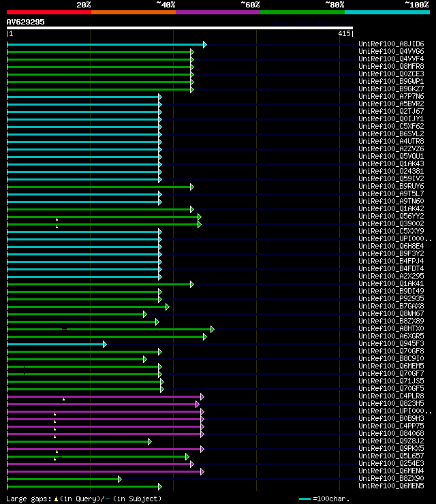
Task: Open hit UniRef100_Q4VVG6
Action: [x=391, y=51]
